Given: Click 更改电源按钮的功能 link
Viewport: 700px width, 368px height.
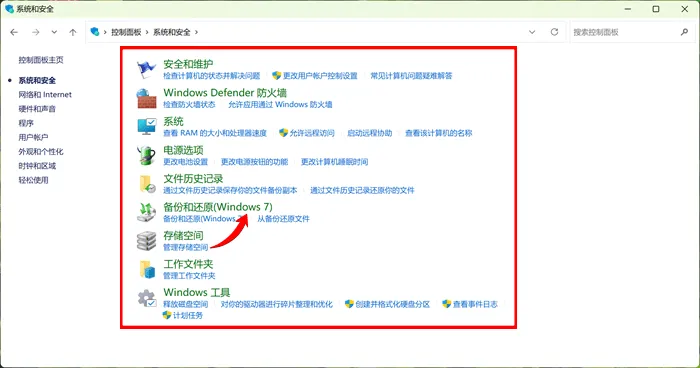Looking at the screenshot, I should (254, 162).
